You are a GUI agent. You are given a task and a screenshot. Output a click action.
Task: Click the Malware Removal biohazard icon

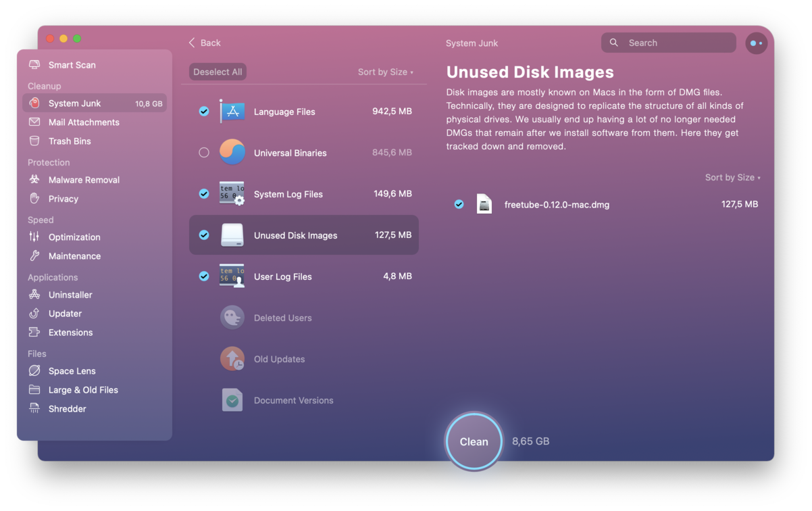[x=34, y=180]
